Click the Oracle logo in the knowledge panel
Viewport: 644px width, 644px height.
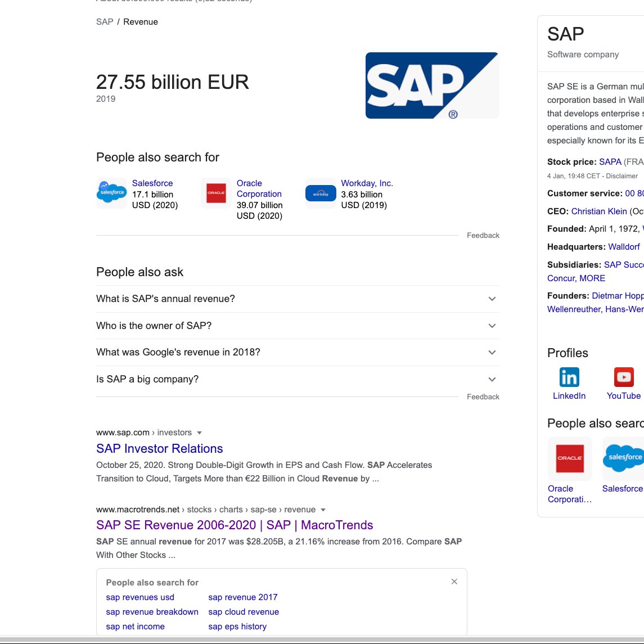(x=570, y=458)
